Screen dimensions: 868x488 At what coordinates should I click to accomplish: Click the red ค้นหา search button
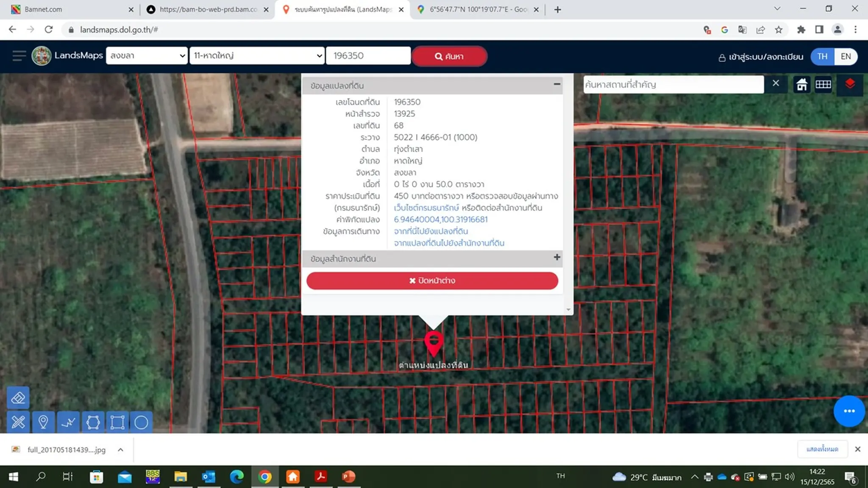coord(449,56)
